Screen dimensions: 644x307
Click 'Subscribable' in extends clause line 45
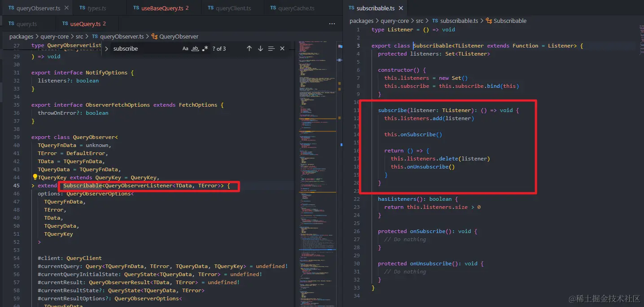[83, 186]
